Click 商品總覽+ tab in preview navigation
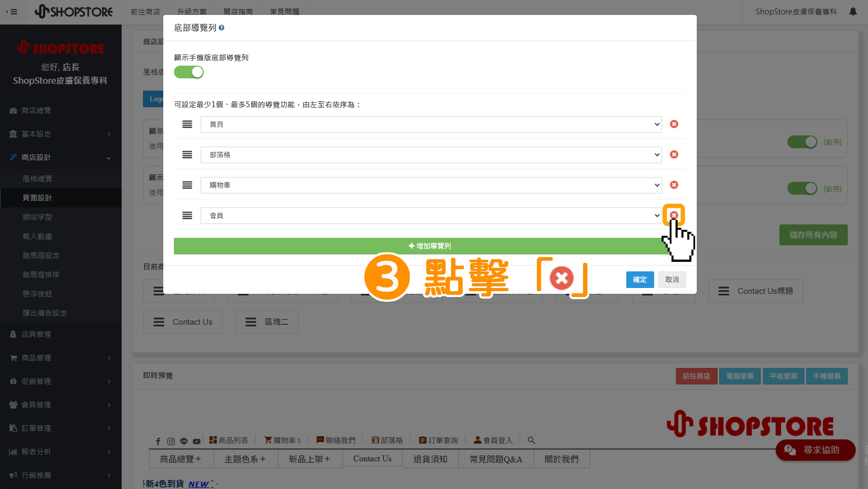This screenshot has height=489, width=868. click(x=181, y=459)
